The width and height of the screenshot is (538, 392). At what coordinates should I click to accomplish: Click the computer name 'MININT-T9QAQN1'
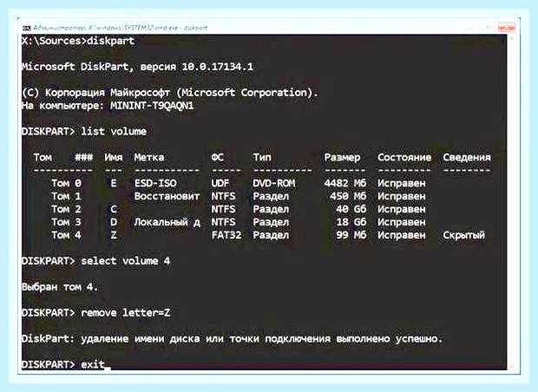pyautogui.click(x=152, y=106)
